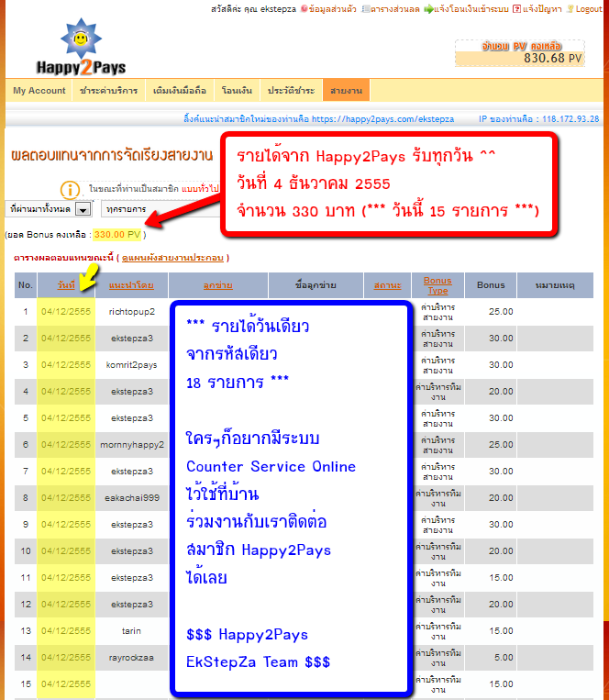609x700 pixels.
Task: Click the greeting text with username ekstepza
Action: [x=253, y=9]
